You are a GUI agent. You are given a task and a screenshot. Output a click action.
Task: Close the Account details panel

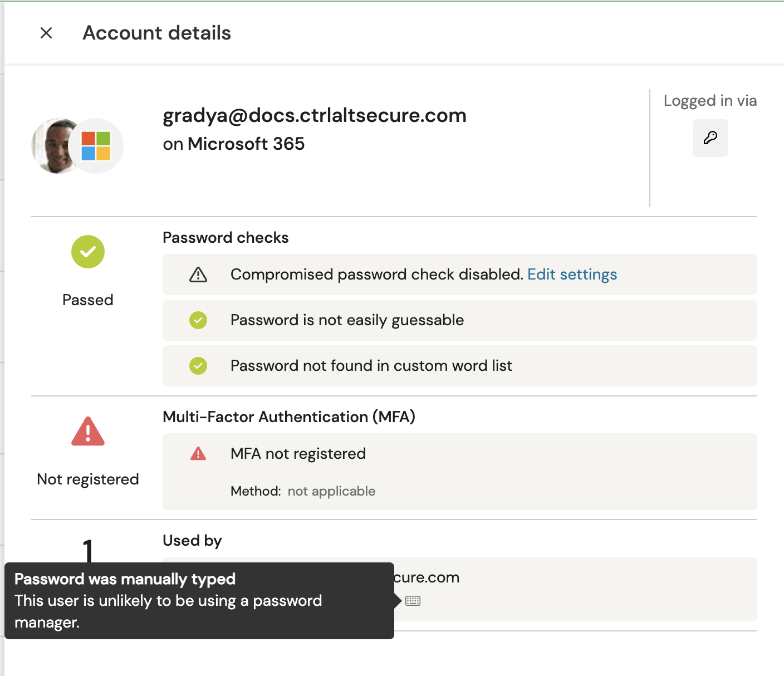[x=46, y=33]
